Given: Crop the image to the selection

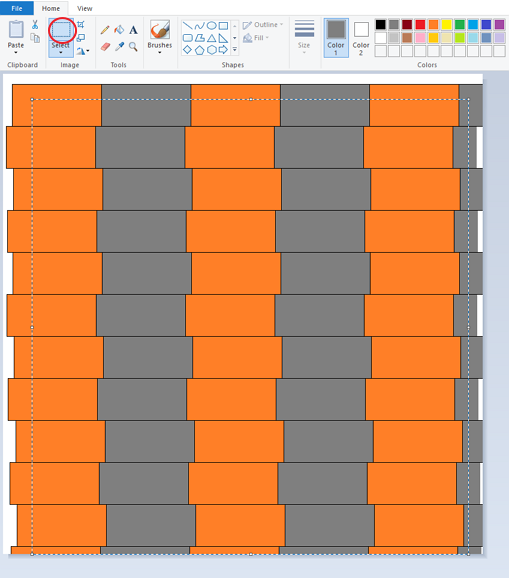Looking at the screenshot, I should tap(81, 25).
